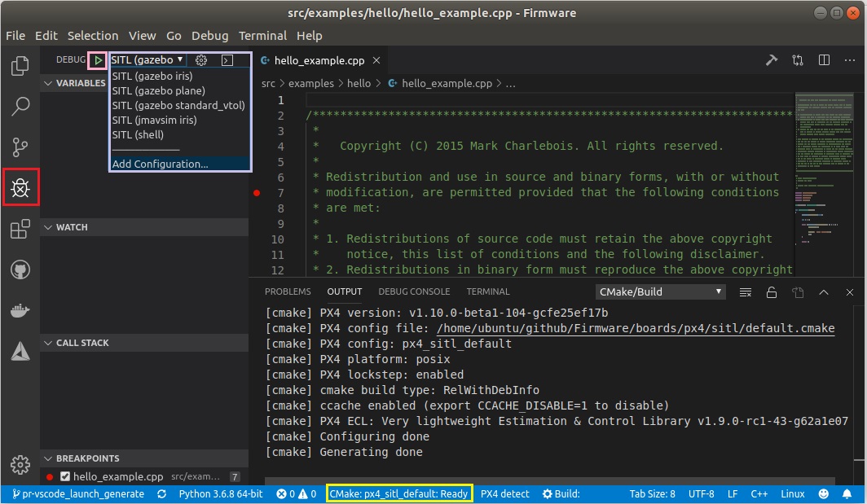Expand the WATCH section
The width and height of the screenshot is (867, 504).
(x=73, y=227)
